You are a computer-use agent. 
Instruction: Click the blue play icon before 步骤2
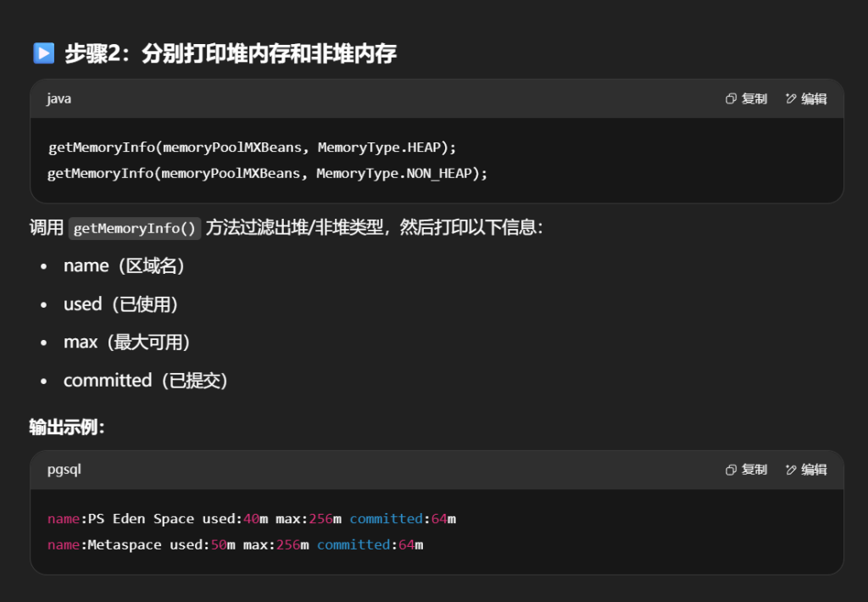pos(43,53)
